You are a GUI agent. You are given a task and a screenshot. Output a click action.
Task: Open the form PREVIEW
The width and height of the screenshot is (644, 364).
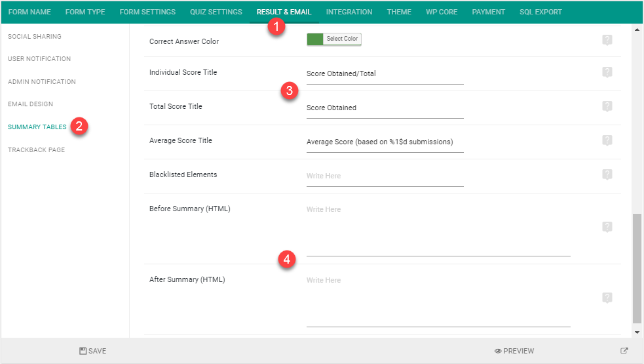pos(514,351)
